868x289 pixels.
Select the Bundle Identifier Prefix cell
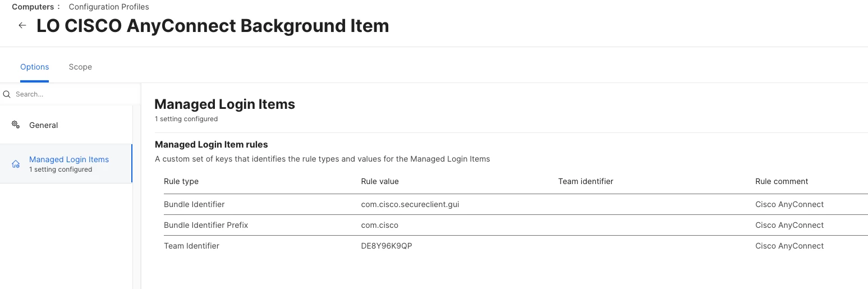[206, 225]
